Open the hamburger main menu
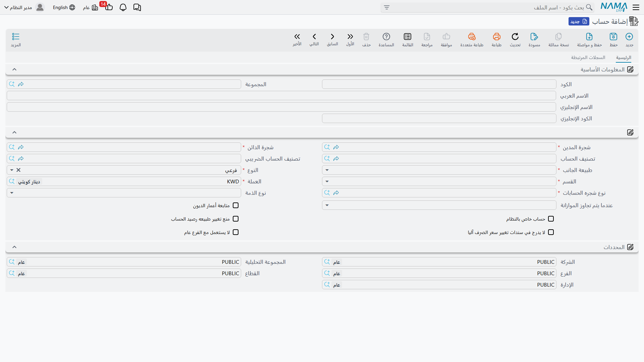Viewport: 644px width, 362px height. (636, 7)
